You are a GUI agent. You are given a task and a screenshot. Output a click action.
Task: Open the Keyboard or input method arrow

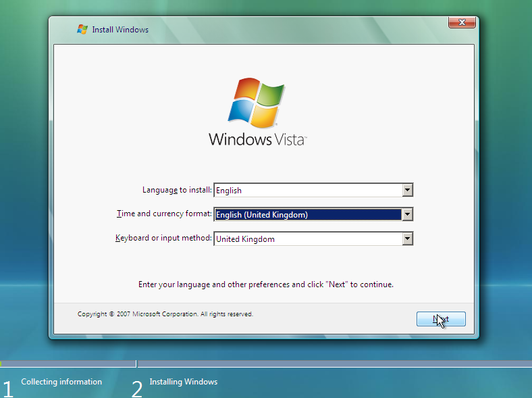pos(408,239)
